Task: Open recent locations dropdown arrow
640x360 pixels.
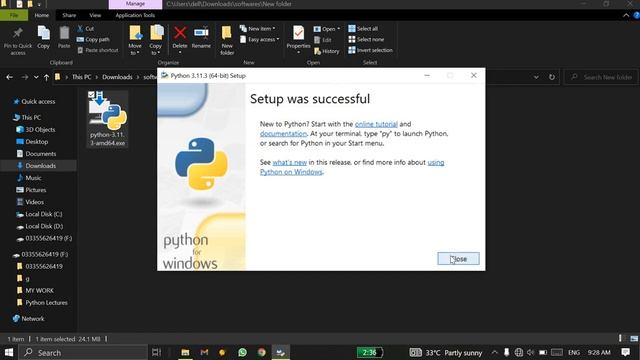Action: pos(36,77)
